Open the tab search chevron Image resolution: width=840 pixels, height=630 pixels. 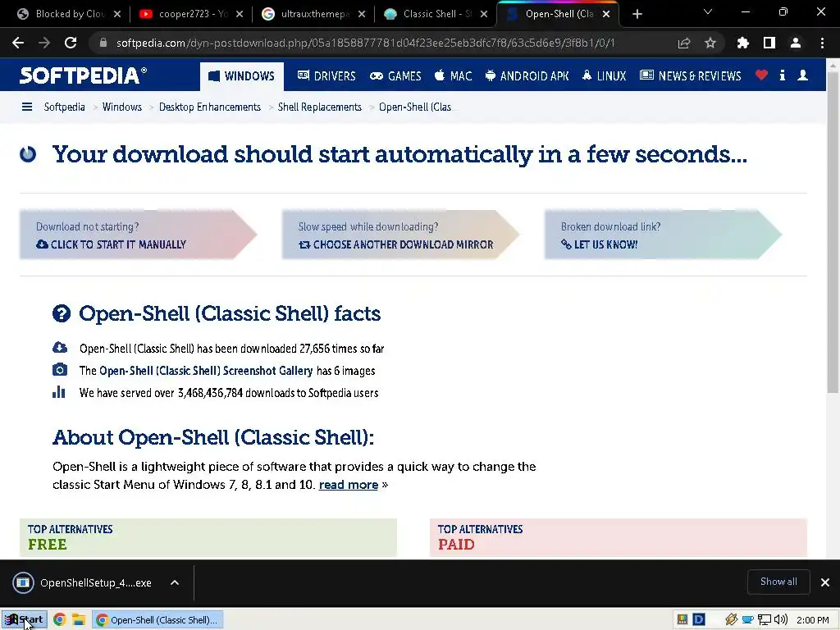(708, 11)
